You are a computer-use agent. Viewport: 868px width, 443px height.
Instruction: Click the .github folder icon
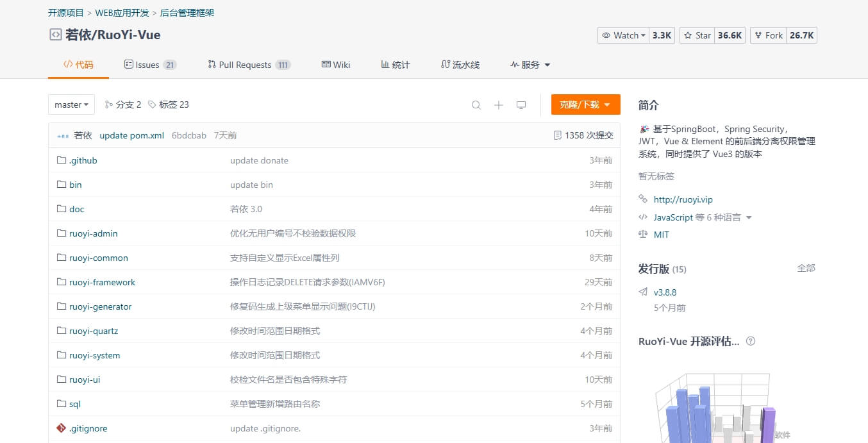pyautogui.click(x=62, y=160)
